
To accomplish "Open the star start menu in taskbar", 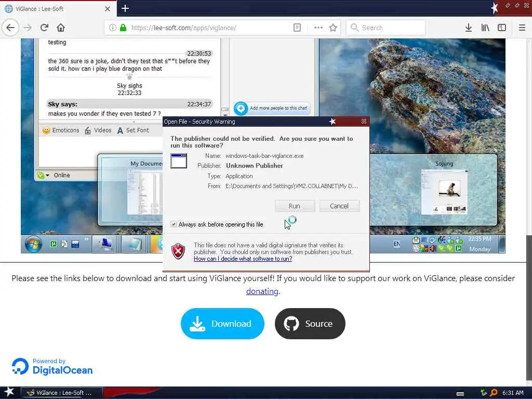I will [9, 392].
